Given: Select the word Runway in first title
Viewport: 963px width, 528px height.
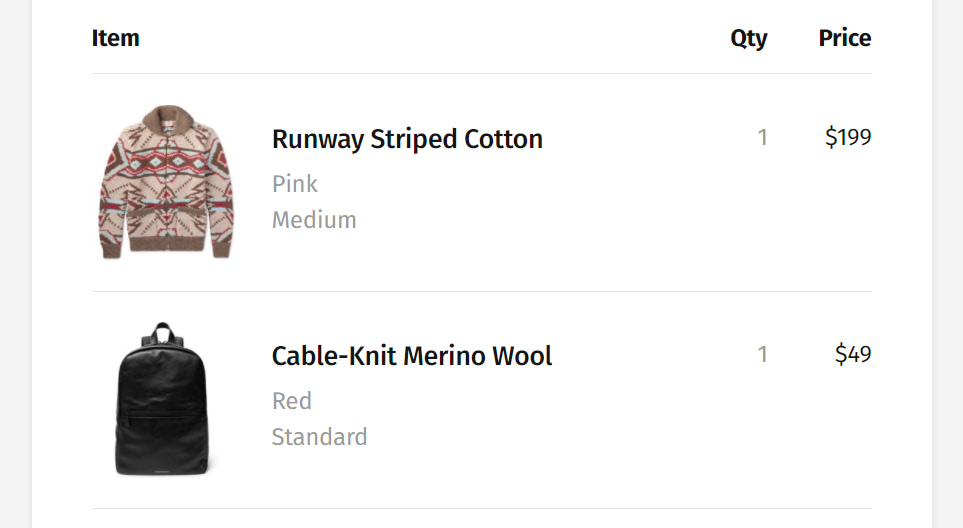Looking at the screenshot, I should click(x=318, y=140).
